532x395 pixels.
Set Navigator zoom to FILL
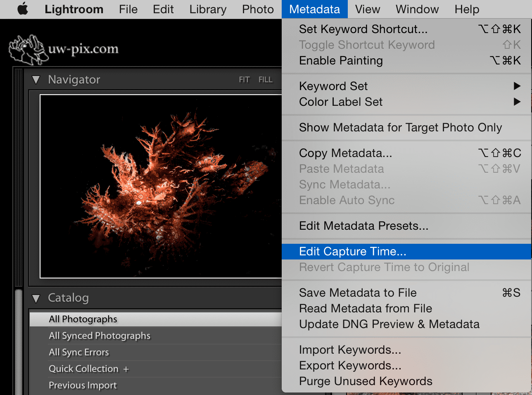pos(266,80)
